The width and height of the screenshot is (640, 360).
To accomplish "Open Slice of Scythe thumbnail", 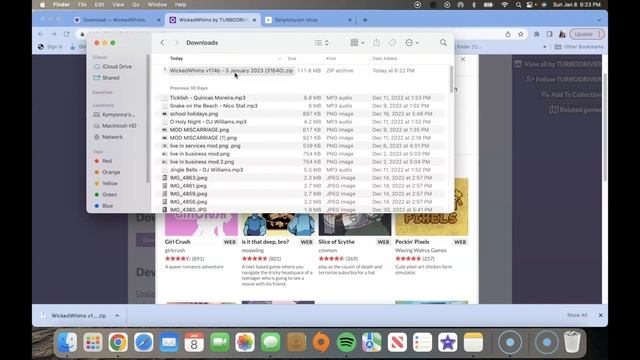I will 355,224.
